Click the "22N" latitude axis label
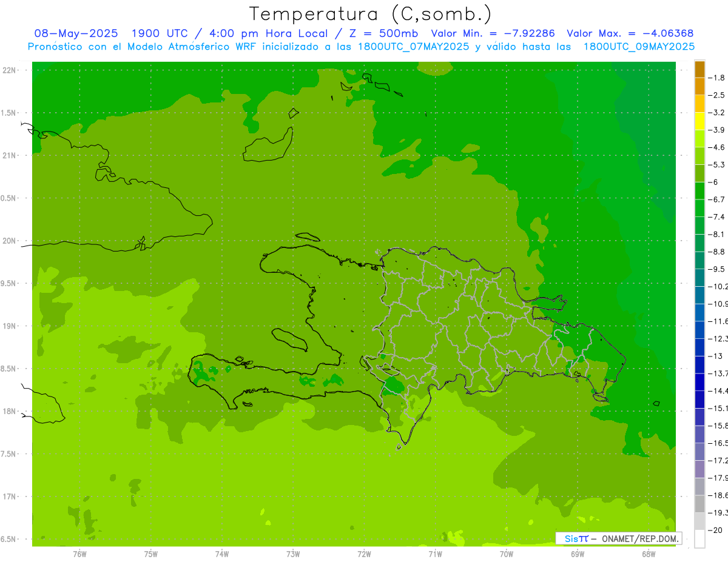The image size is (728, 562). (x=9, y=70)
